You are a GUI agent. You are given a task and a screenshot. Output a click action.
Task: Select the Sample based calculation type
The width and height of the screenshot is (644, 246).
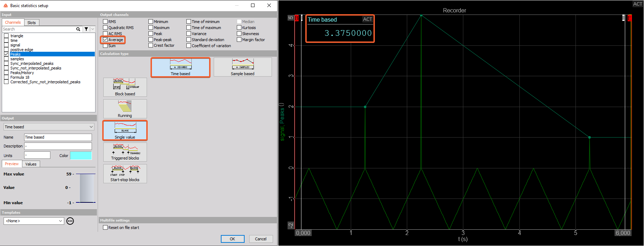(242, 67)
